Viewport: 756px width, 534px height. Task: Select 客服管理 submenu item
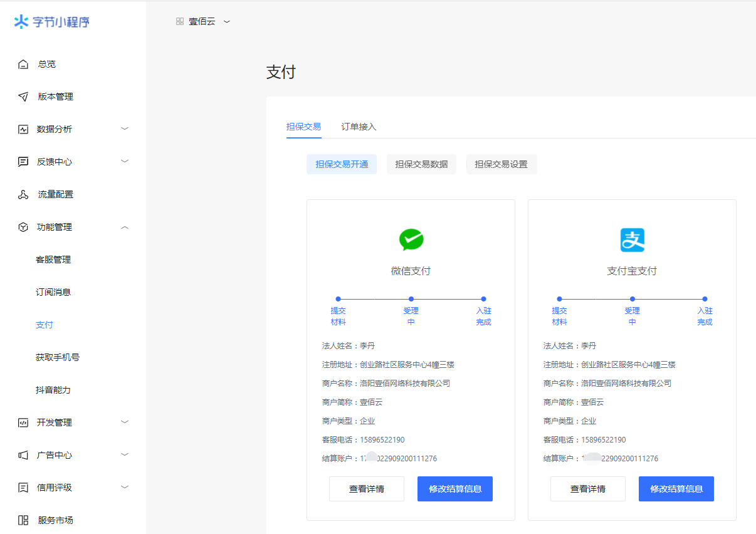click(53, 259)
